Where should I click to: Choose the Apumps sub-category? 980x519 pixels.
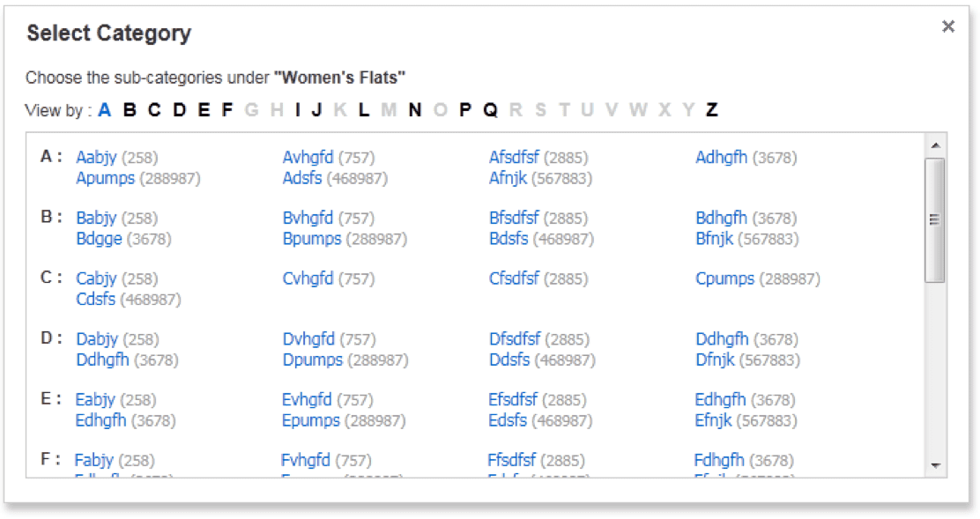[x=105, y=178]
